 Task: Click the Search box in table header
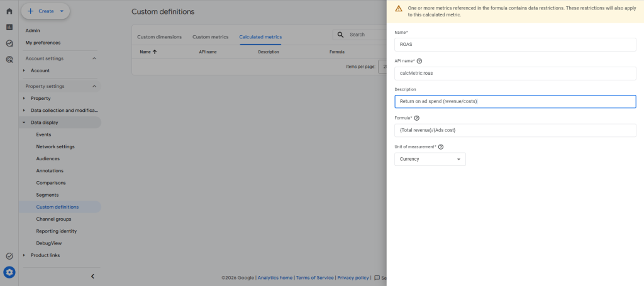[x=360, y=35]
